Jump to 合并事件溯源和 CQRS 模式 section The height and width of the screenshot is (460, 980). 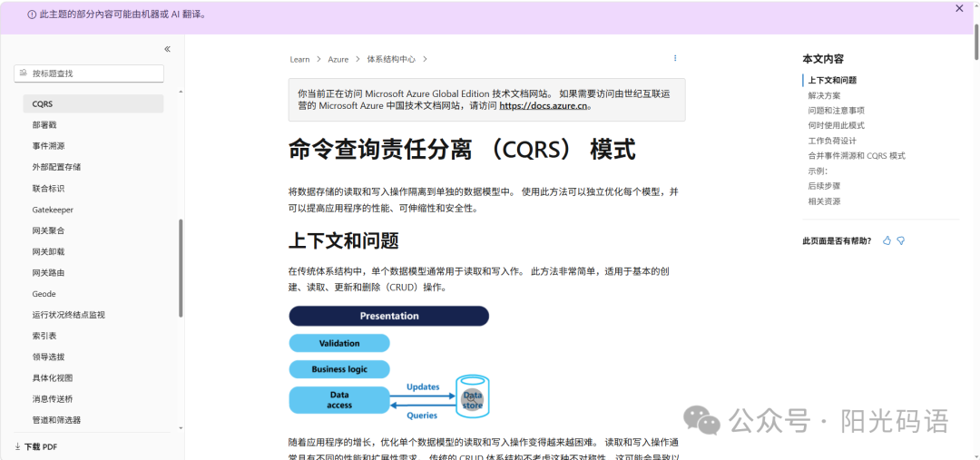coord(857,156)
